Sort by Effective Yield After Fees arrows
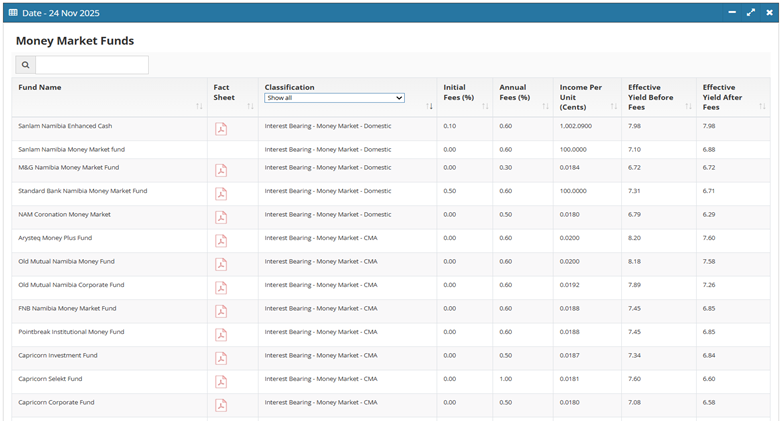 pyautogui.click(x=762, y=106)
